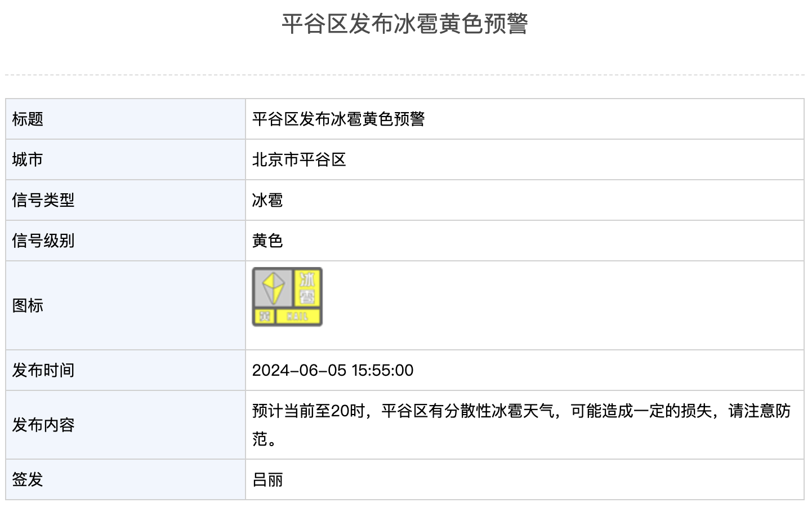
Task: Select the 城市 row label
Action: click(x=126, y=159)
